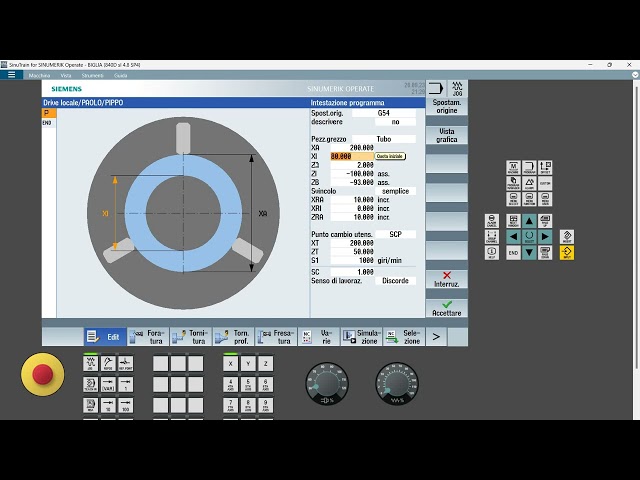Viewport: 640px width, 480px height.
Task: Change Senso di lavoraz. 'Discorde'
Action: click(395, 281)
